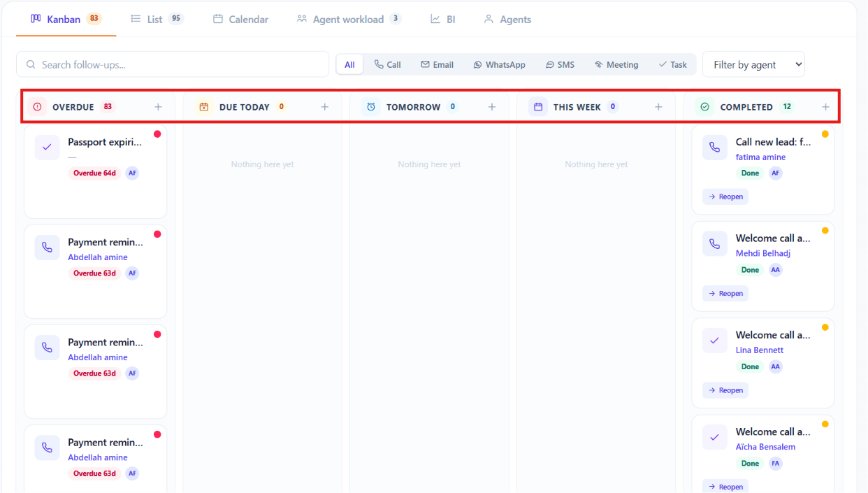Reopen the Lina Bennett welcome call
Viewport: 868px width, 493px height.
725,390
